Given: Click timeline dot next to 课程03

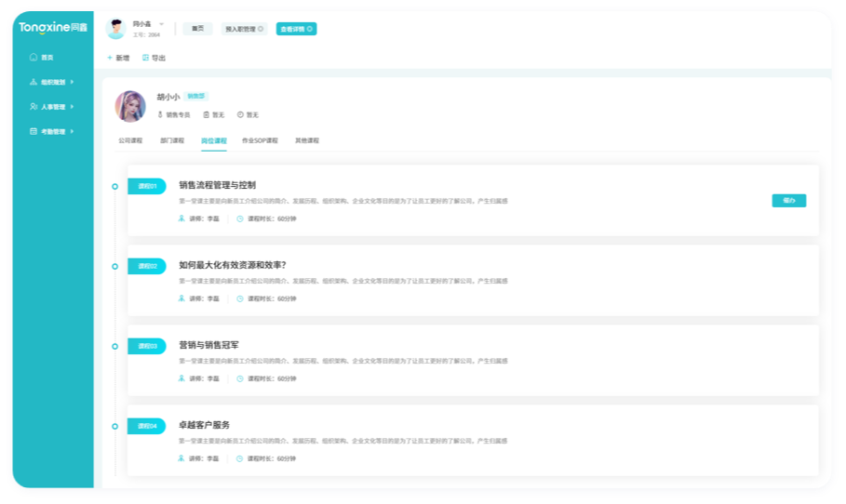Looking at the screenshot, I should pyautogui.click(x=114, y=346).
